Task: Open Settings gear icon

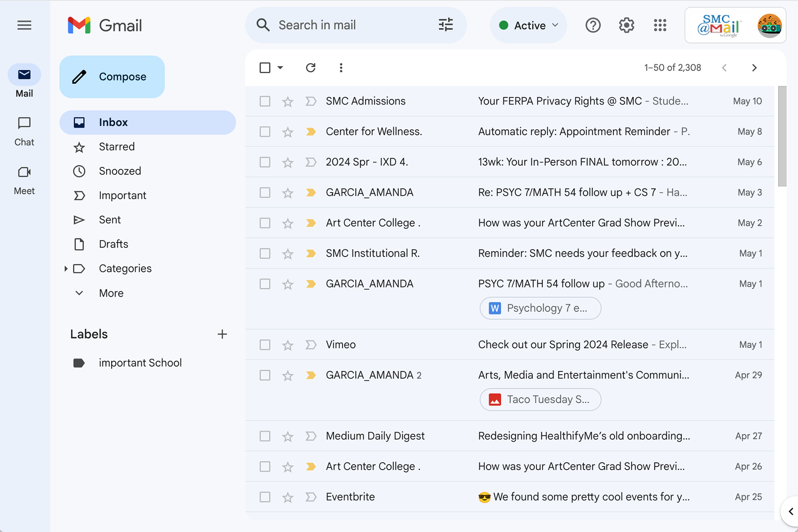Action: click(x=626, y=25)
